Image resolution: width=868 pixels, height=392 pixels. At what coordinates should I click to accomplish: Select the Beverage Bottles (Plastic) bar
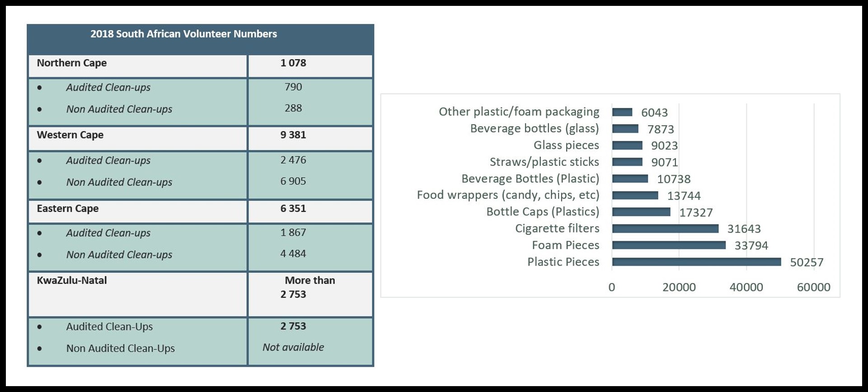pyautogui.click(x=630, y=179)
